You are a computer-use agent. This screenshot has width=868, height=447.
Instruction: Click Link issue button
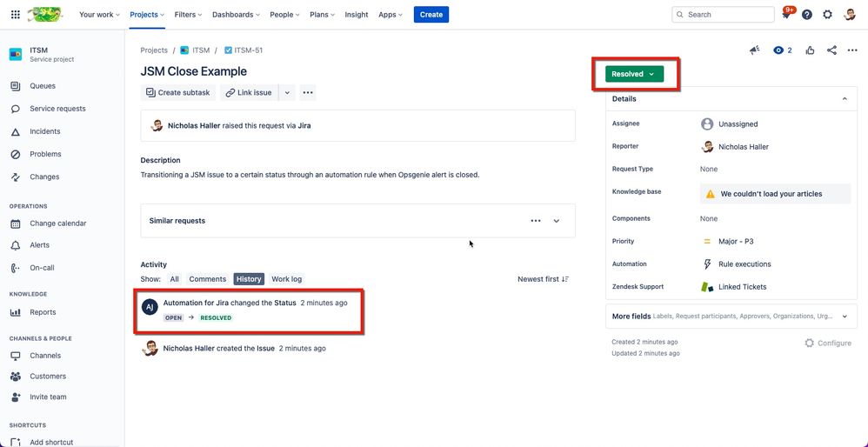(x=249, y=93)
